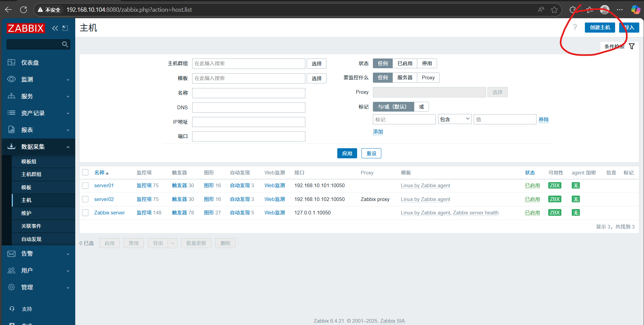Click the 标记 tag name input

[404, 119]
